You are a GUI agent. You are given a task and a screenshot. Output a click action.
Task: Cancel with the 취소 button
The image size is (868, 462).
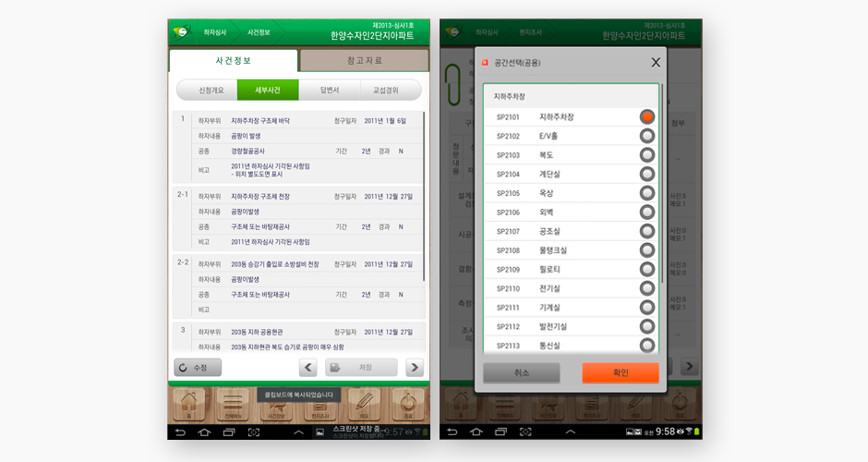[522, 372]
